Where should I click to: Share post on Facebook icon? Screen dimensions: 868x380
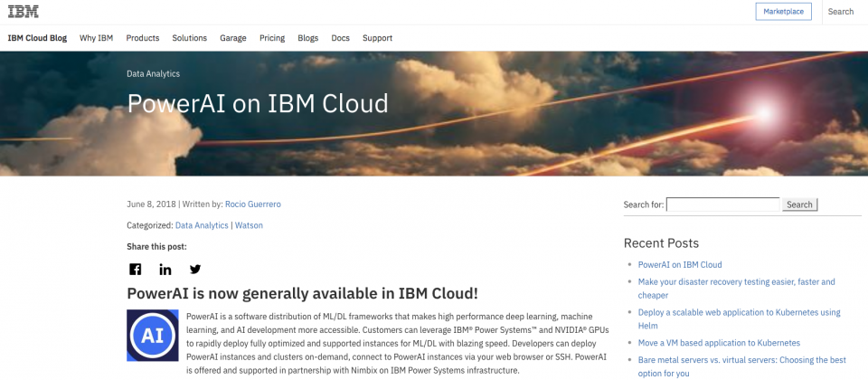(135, 270)
